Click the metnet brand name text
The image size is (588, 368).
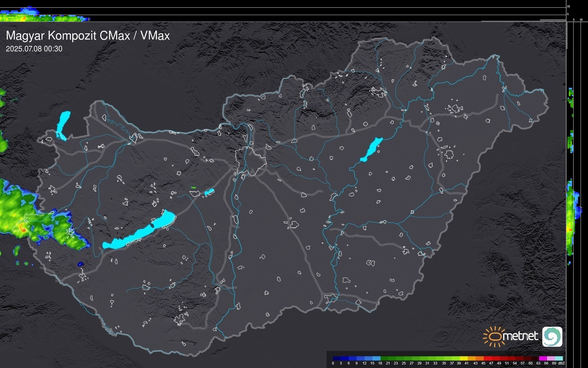pyautogui.click(x=520, y=336)
